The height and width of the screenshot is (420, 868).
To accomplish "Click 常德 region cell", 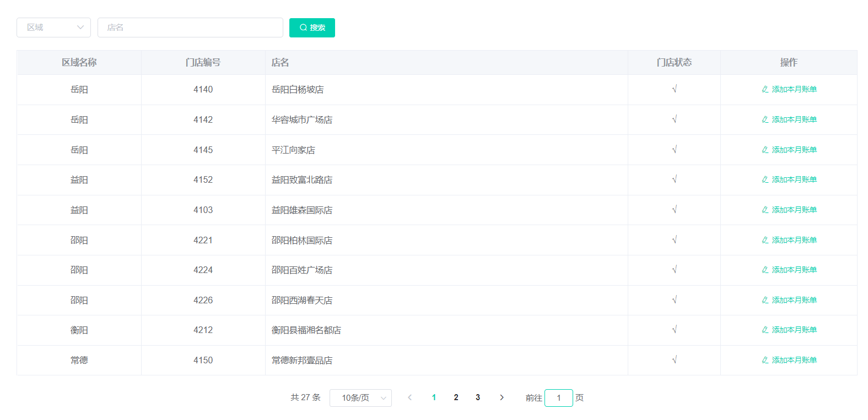I will pos(79,361).
